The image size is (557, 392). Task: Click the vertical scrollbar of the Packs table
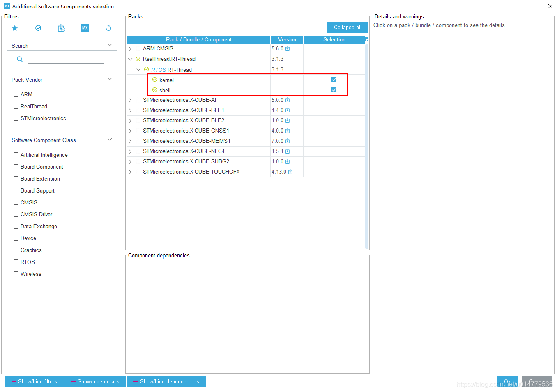tap(367, 146)
